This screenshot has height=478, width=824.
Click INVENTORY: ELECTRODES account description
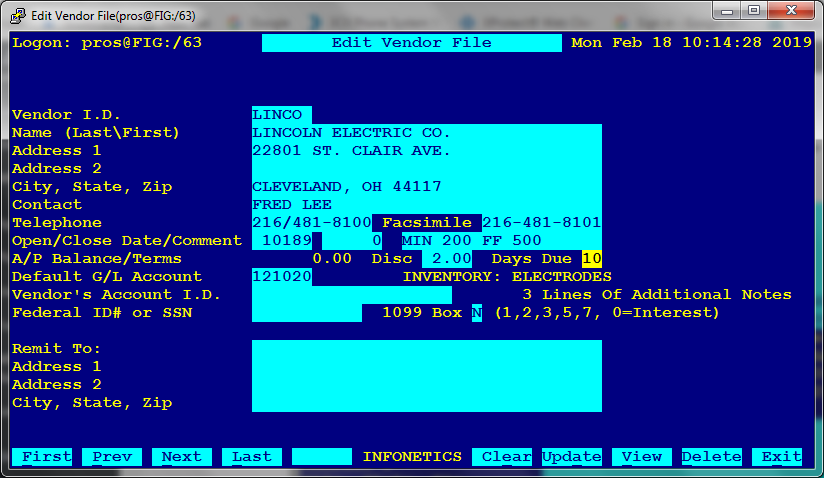click(507, 277)
